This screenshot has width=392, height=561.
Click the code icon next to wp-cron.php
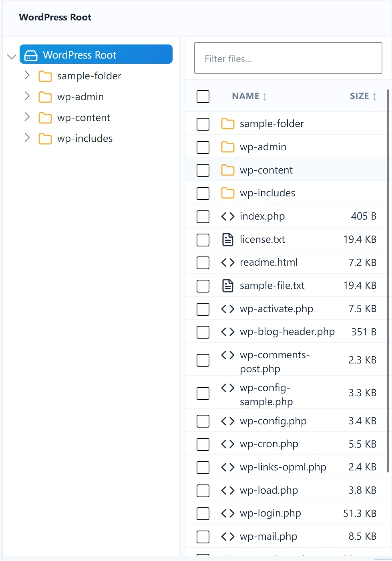coord(228,444)
